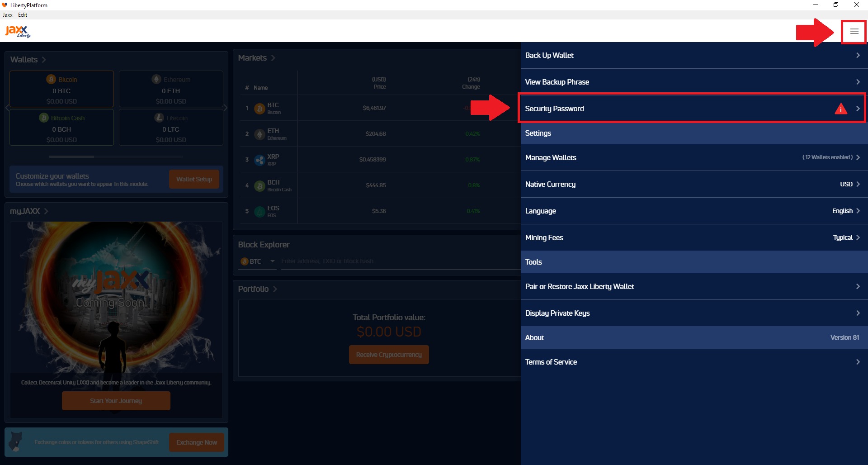Click the (USD) Price column header
The image size is (868, 465).
click(x=379, y=83)
